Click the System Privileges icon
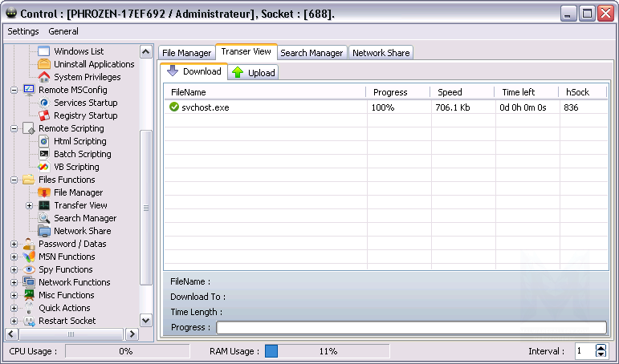Image resolution: width=619 pixels, height=364 pixels. pos(44,77)
